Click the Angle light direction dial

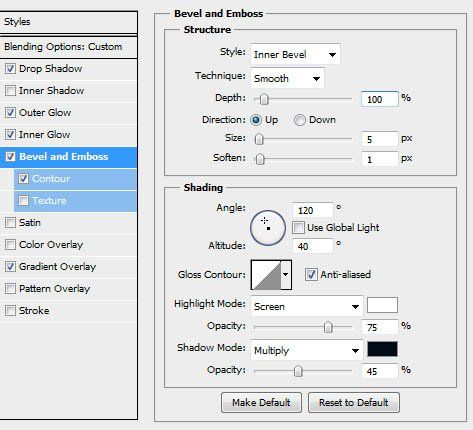(x=268, y=228)
